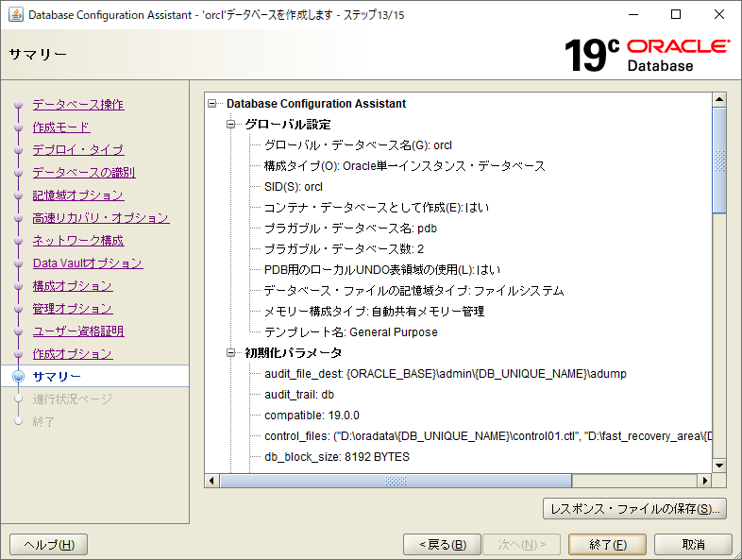Click the horizontal scrollbar thumb
This screenshot has height=560, width=742.
click(x=396, y=481)
